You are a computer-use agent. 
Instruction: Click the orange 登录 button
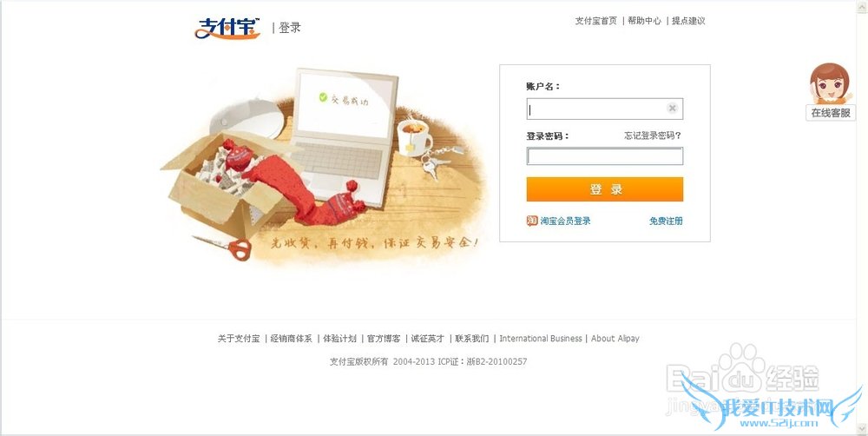(x=604, y=189)
